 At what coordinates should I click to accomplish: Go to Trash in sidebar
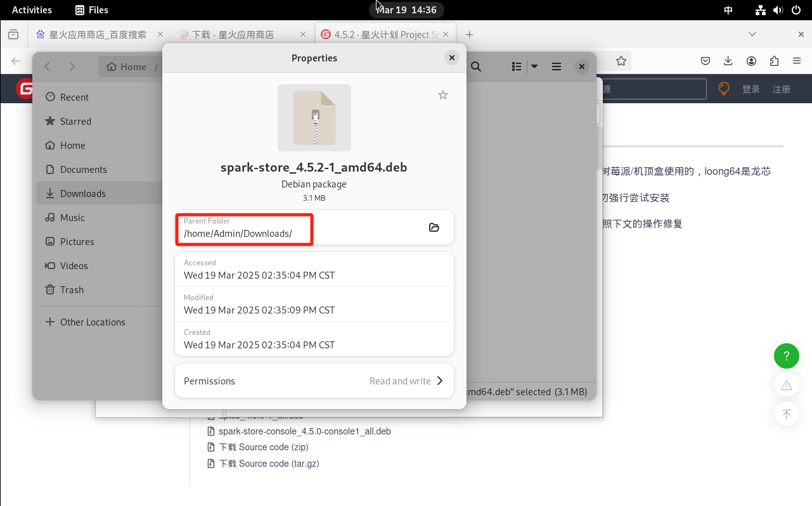click(72, 289)
